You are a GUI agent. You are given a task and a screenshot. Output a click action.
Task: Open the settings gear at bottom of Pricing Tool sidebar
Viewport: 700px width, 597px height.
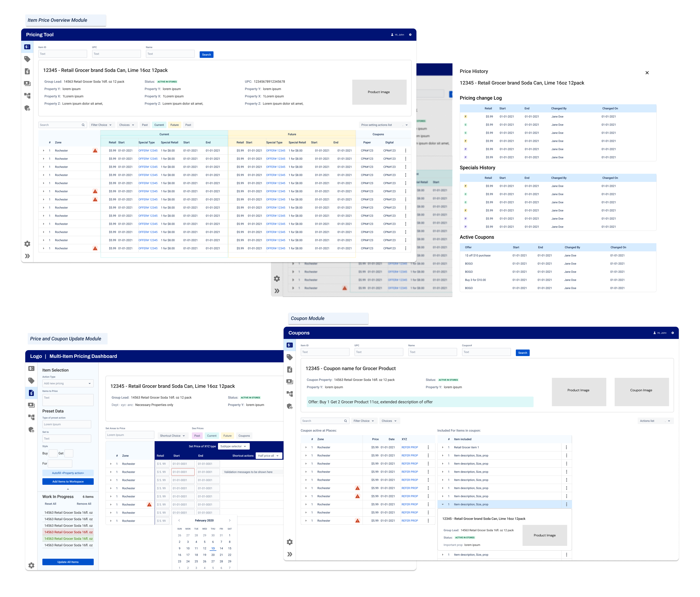point(27,244)
